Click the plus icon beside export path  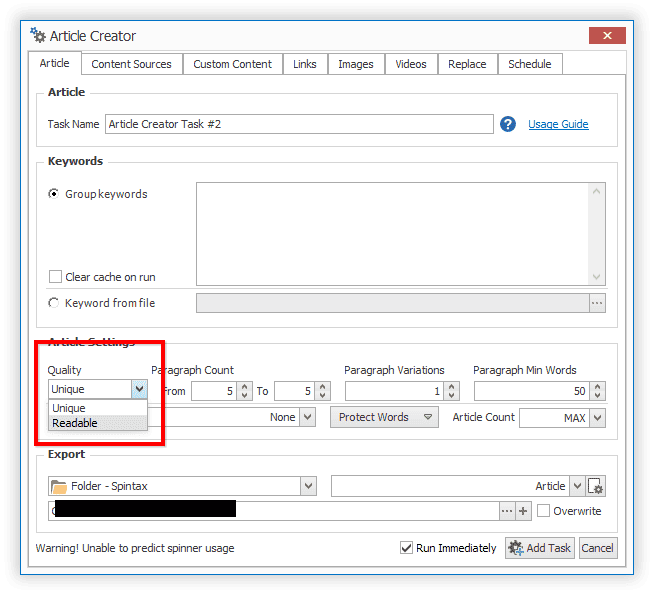[x=523, y=511]
